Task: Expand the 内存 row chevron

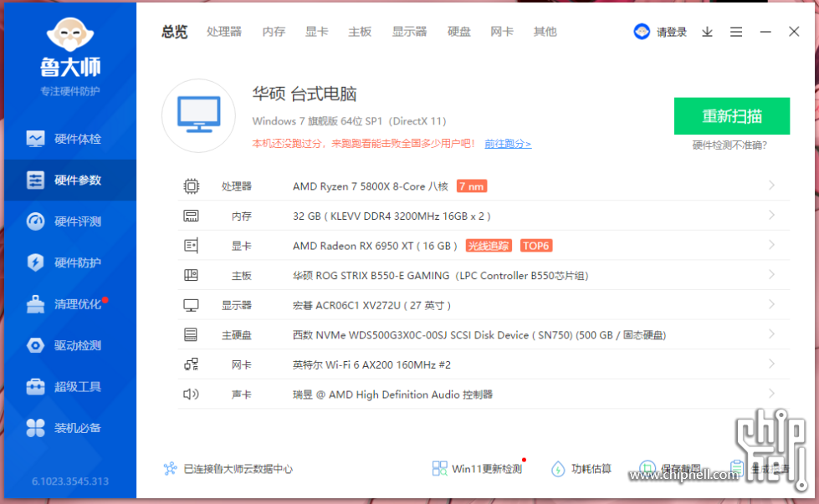Action: pyautogui.click(x=771, y=215)
